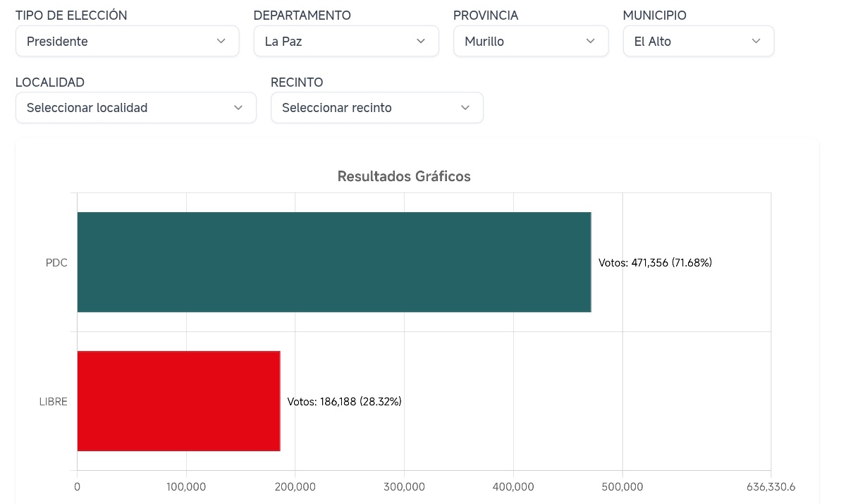Click the chevron on the El Alto selector
846x504 pixels.
pyautogui.click(x=756, y=41)
